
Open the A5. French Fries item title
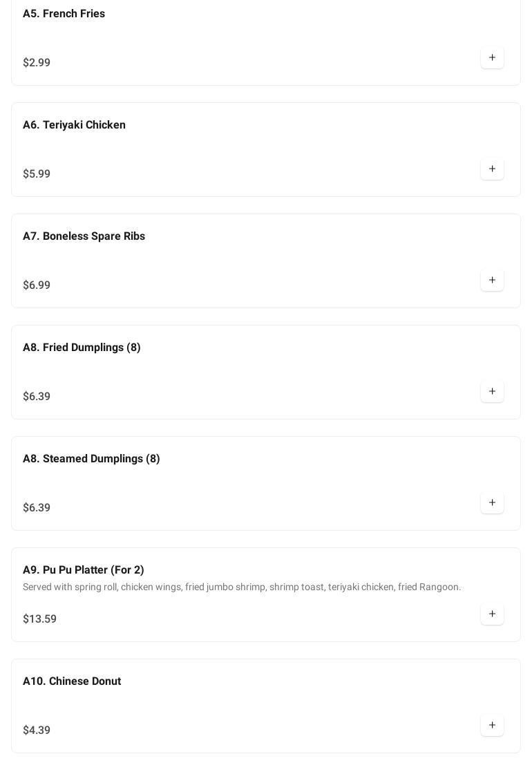point(64,14)
